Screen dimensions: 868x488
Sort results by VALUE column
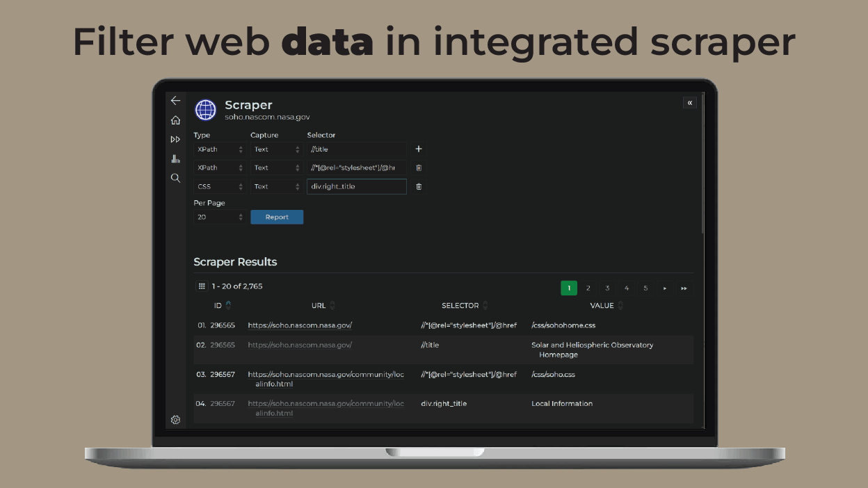click(606, 305)
